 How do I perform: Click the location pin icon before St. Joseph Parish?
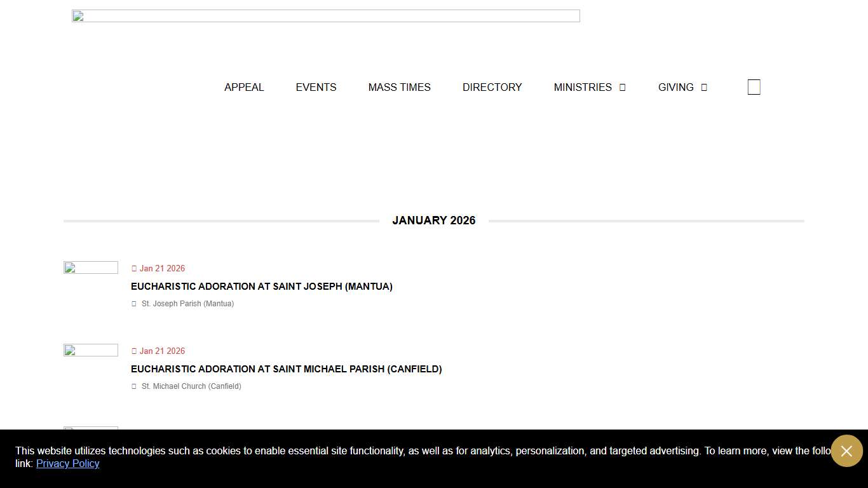coord(134,304)
